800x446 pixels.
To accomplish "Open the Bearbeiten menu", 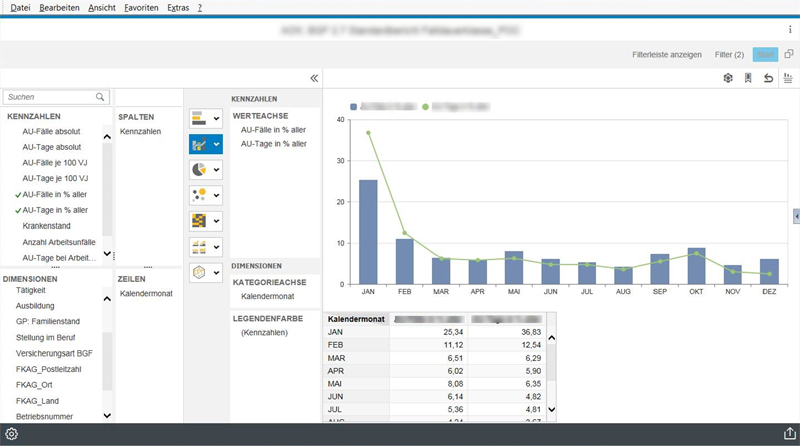I will [x=60, y=7].
